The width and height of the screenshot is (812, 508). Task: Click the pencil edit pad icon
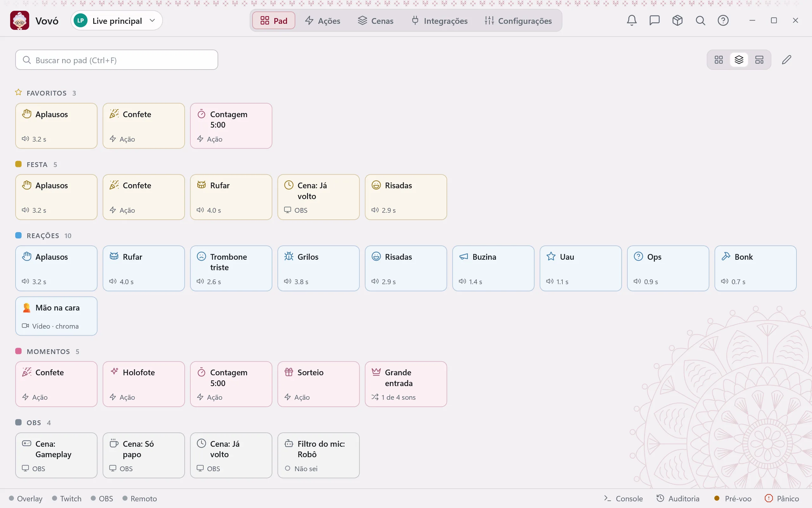click(x=787, y=60)
